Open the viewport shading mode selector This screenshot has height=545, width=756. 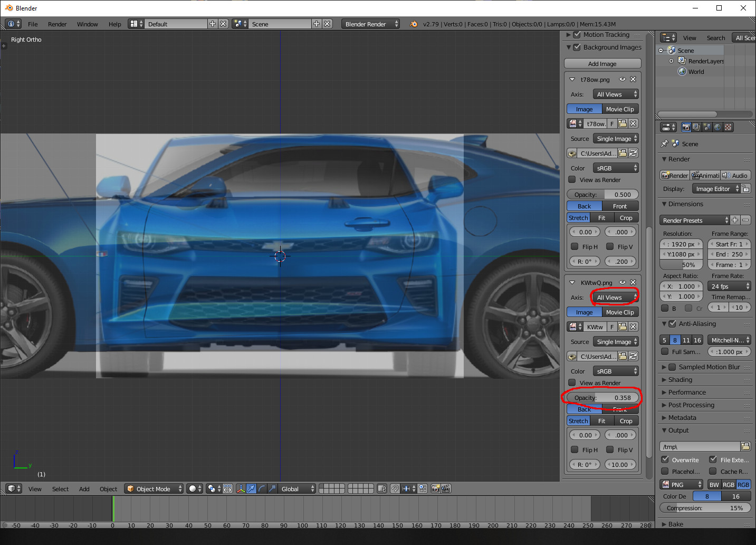[195, 489]
